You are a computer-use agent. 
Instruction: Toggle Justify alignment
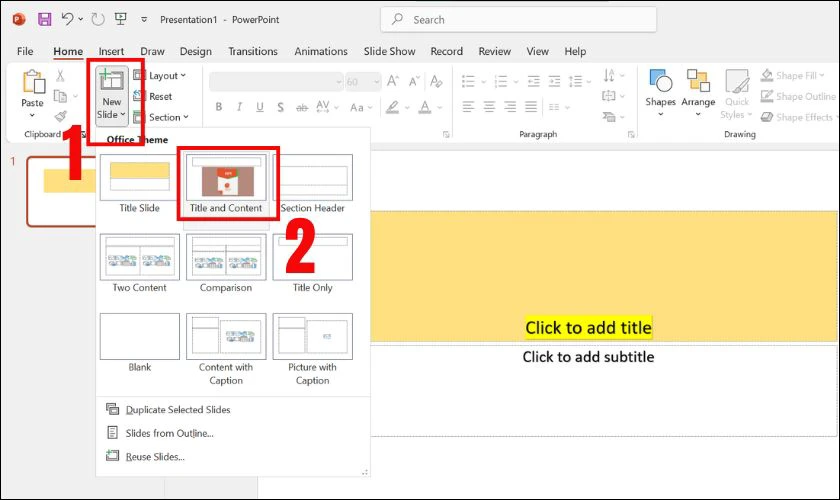531,107
